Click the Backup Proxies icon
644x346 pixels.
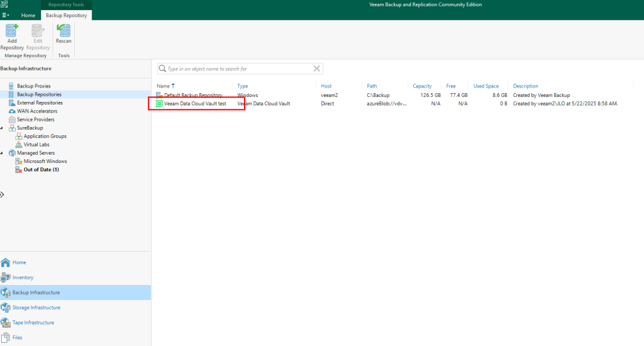coord(11,86)
